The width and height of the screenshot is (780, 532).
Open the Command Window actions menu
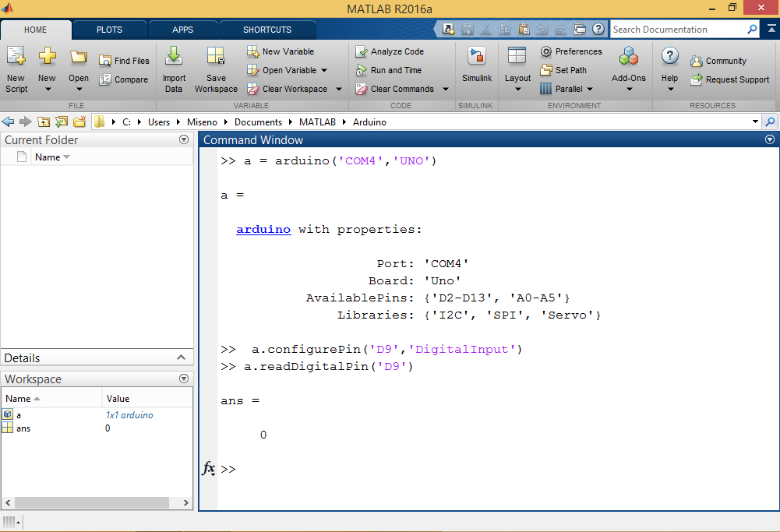(x=770, y=139)
